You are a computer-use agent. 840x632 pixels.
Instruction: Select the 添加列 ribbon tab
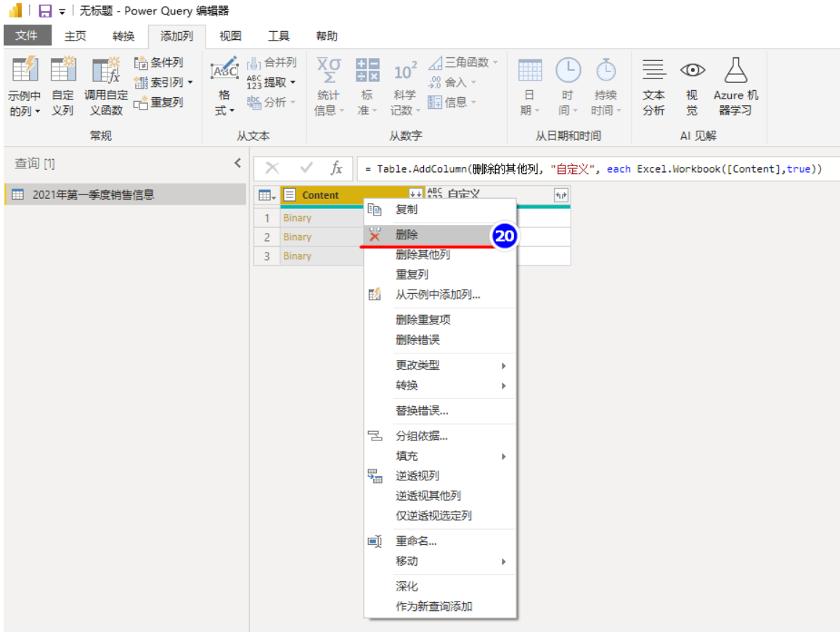[x=177, y=36]
